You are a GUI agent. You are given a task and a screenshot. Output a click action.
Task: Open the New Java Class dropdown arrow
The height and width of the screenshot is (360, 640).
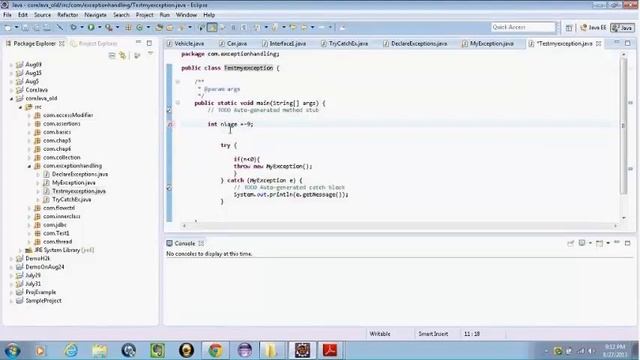(x=148, y=27)
